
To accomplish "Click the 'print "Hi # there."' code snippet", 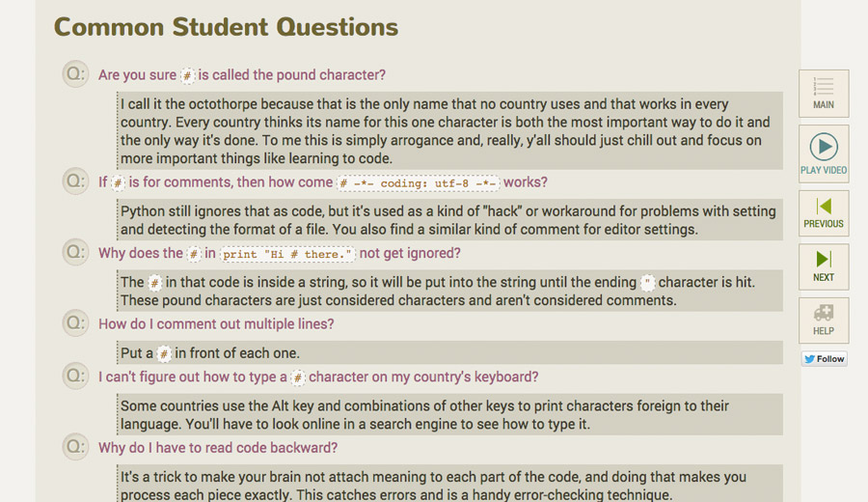I will coord(287,254).
